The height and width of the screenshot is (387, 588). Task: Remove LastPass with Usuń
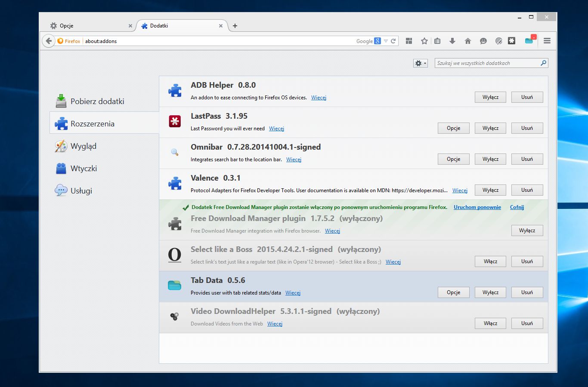[527, 128]
